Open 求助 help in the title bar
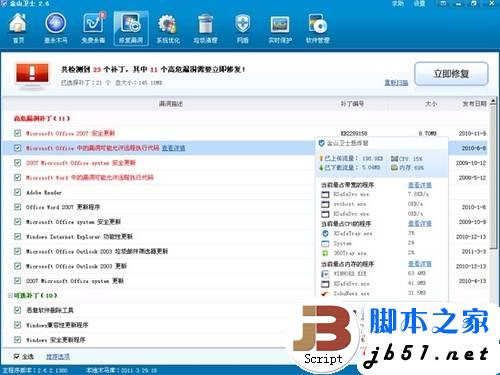500x375 pixels. click(398, 4)
